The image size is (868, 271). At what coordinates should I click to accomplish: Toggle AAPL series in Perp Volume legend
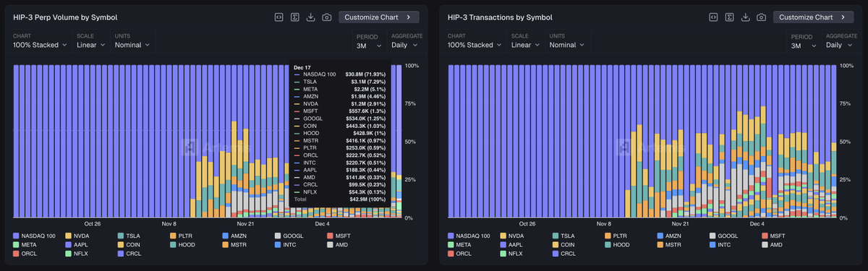click(77, 245)
